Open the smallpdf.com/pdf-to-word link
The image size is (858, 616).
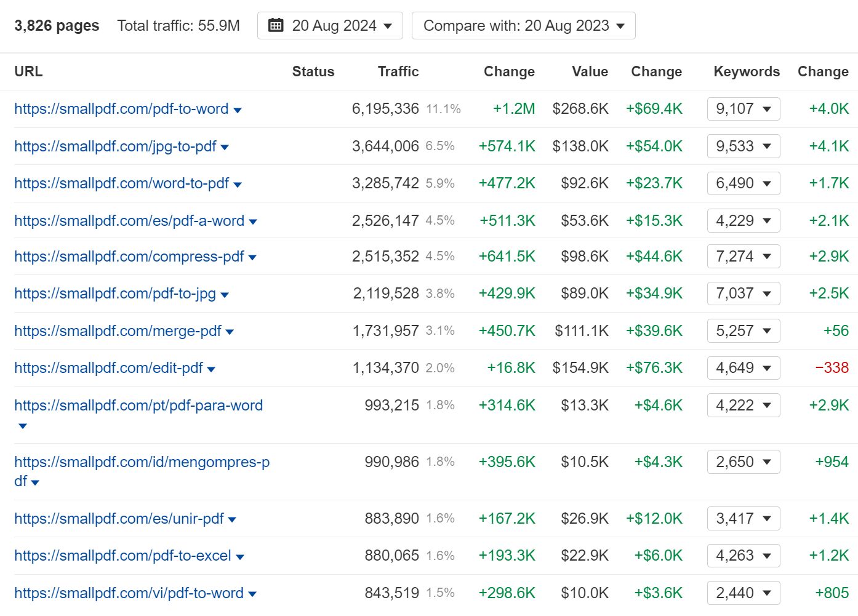coord(121,109)
